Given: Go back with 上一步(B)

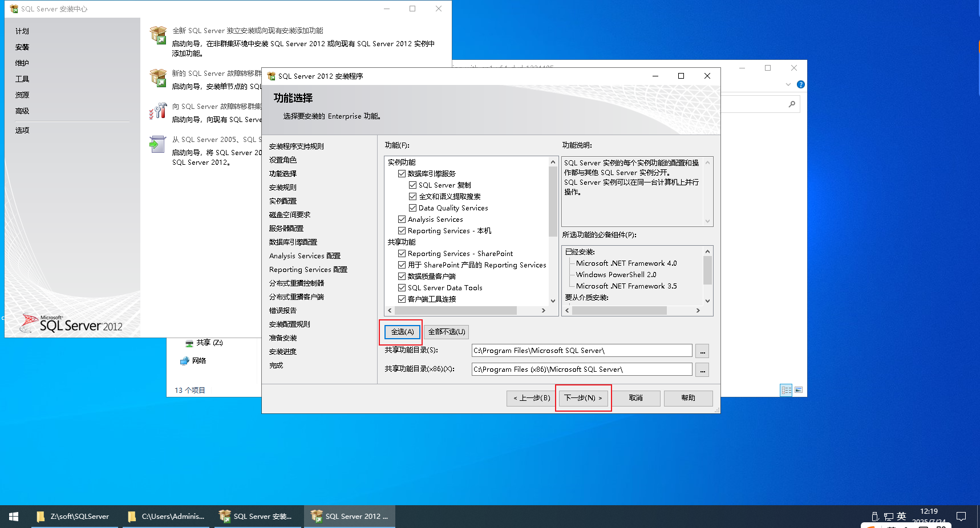Looking at the screenshot, I should click(532, 398).
